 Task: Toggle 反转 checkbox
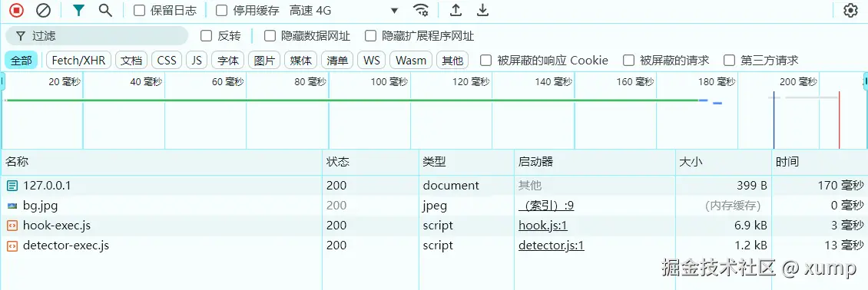pyautogui.click(x=206, y=36)
